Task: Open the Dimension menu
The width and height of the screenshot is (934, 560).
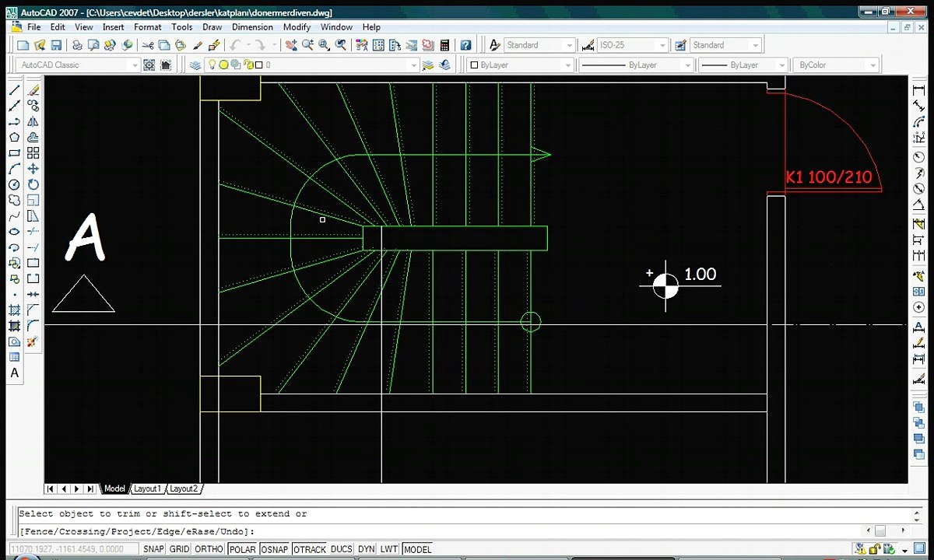Action: pos(252,26)
